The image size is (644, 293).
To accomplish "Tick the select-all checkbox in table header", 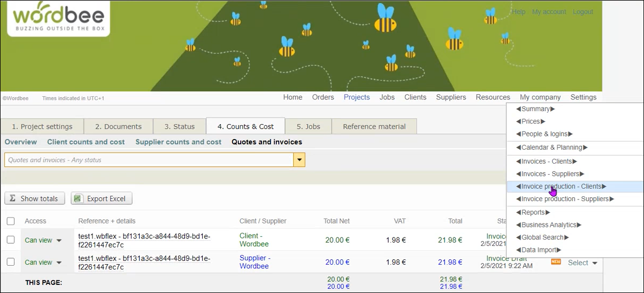I will pos(11,221).
